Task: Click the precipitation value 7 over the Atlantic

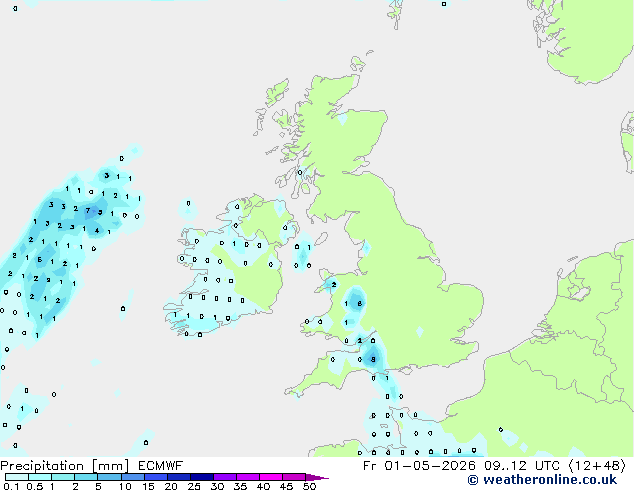Action: point(88,211)
